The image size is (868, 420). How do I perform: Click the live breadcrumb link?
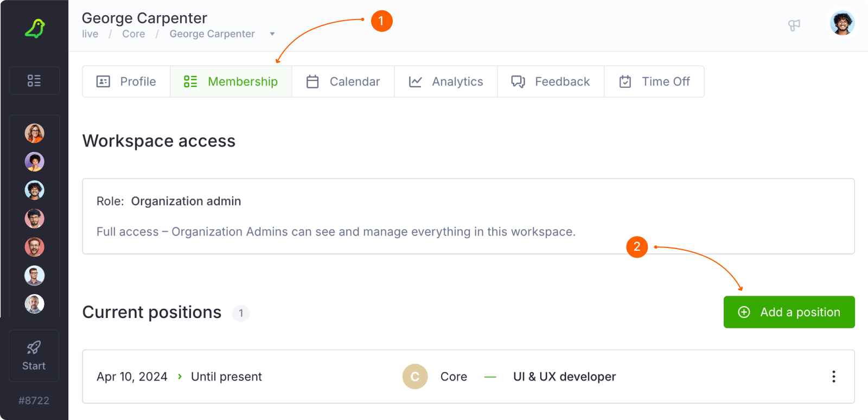[x=90, y=34]
